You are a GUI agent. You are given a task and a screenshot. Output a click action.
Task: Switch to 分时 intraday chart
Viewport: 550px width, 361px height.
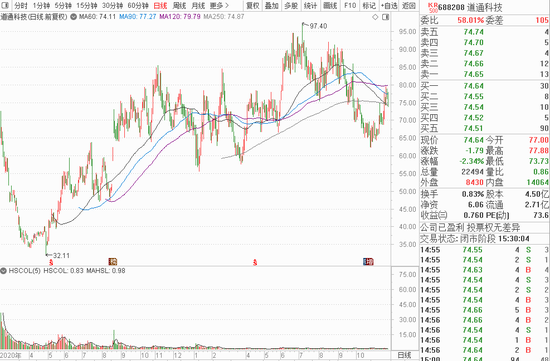(21, 6)
